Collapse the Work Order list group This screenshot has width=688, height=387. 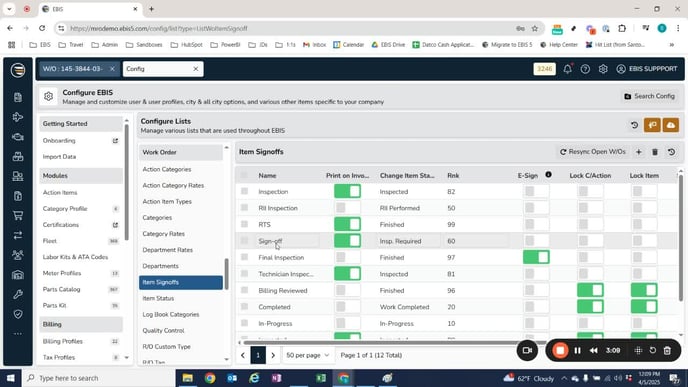[x=180, y=152]
